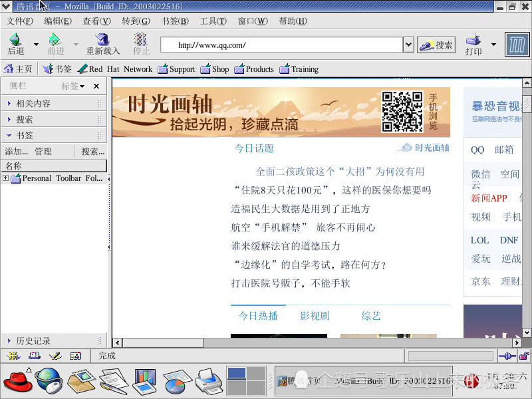Toggle online/offline plug icon in status bar

[x=507, y=356]
